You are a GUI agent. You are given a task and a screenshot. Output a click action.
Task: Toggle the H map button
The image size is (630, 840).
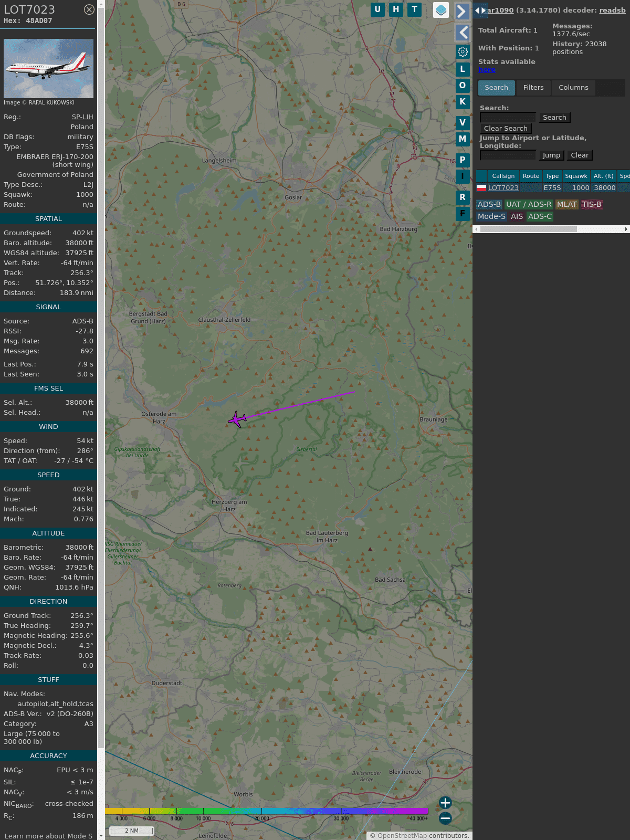[x=396, y=9]
